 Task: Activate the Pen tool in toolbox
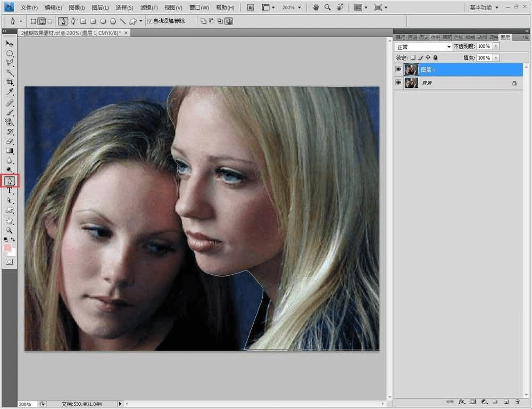click(10, 181)
